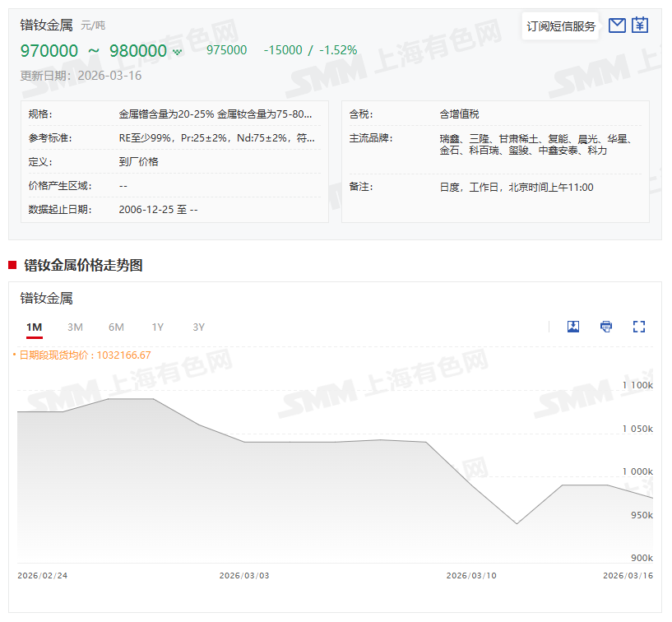Save the chart as an image

coord(573,327)
